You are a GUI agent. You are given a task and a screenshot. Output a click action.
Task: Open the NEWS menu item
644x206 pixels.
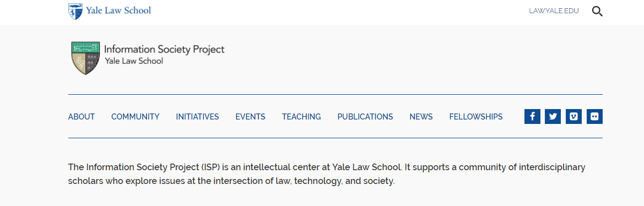coord(421,117)
